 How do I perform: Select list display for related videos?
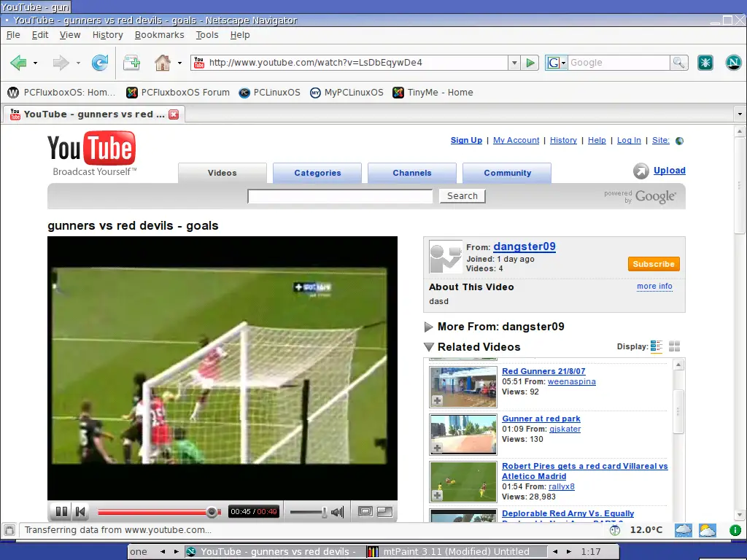pos(657,346)
